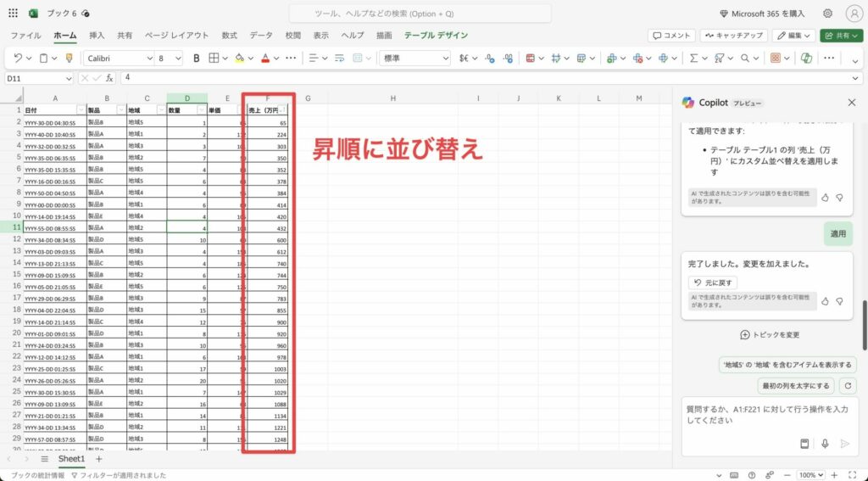Screen dimensions: 868x481
Task: Click the 元に戻す button in Copilot
Action: coord(713,282)
